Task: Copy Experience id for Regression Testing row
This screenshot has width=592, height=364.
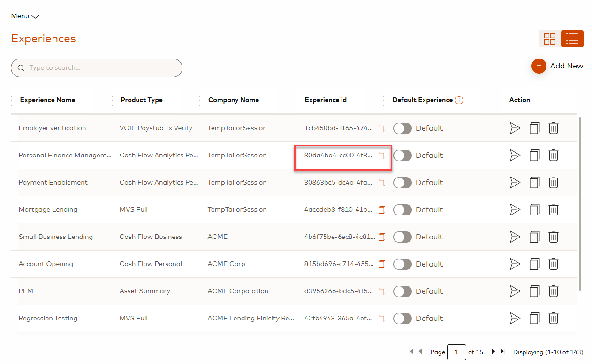Action: pos(382,319)
